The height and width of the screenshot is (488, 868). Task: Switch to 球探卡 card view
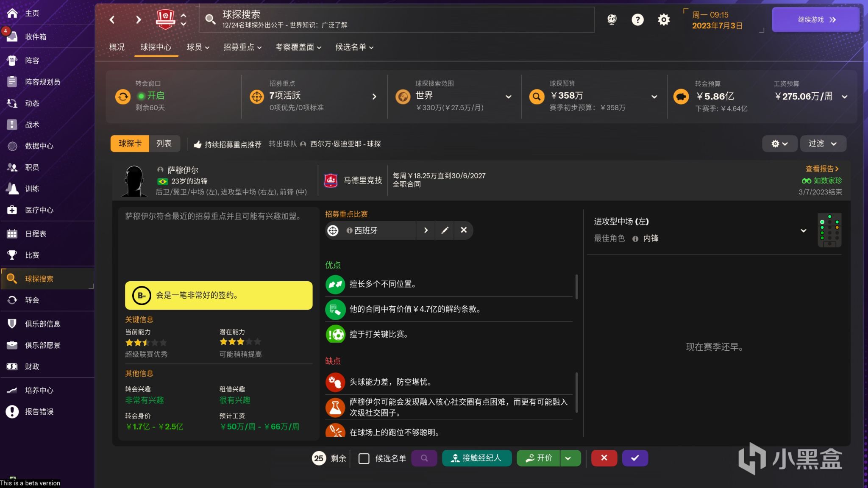tap(130, 144)
